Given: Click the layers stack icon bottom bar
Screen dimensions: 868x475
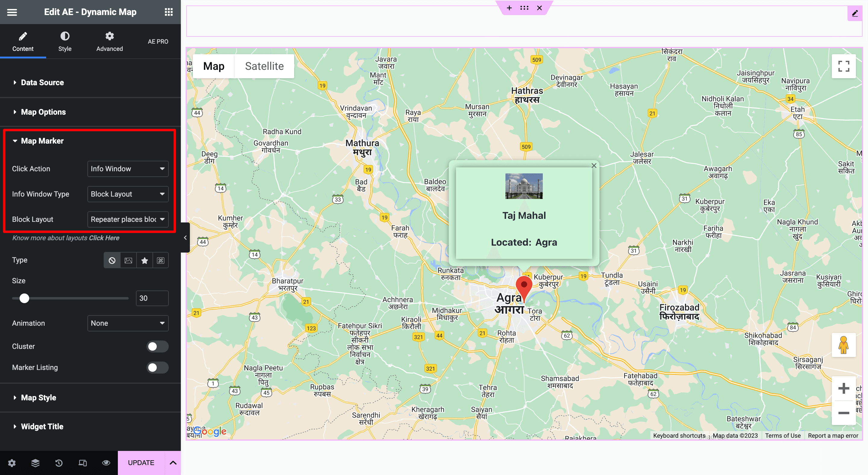Looking at the screenshot, I should pos(35,463).
